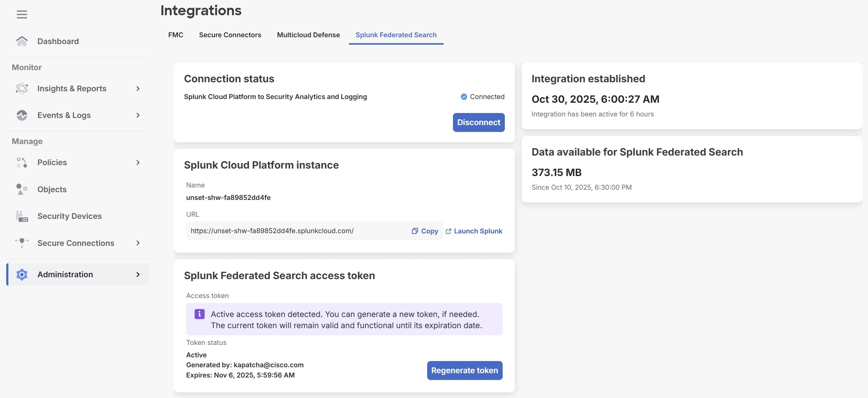Click the Copy URL button
The height and width of the screenshot is (398, 868).
[425, 231]
